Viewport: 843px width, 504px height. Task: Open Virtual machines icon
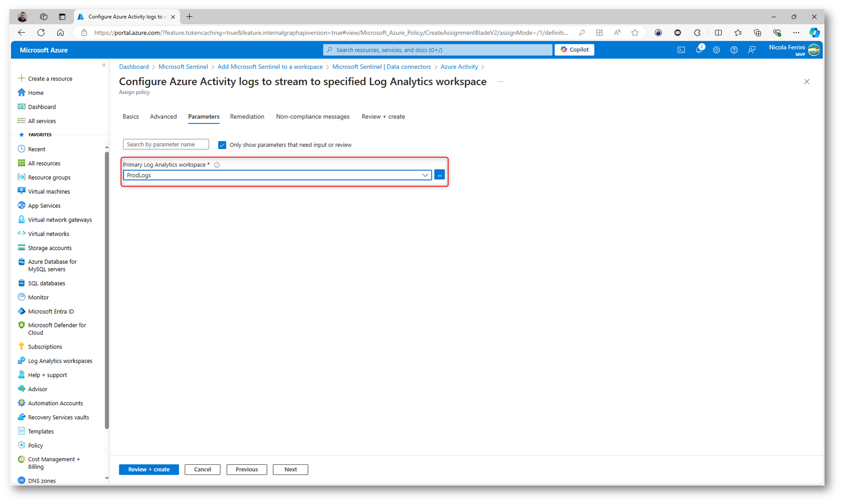click(21, 191)
